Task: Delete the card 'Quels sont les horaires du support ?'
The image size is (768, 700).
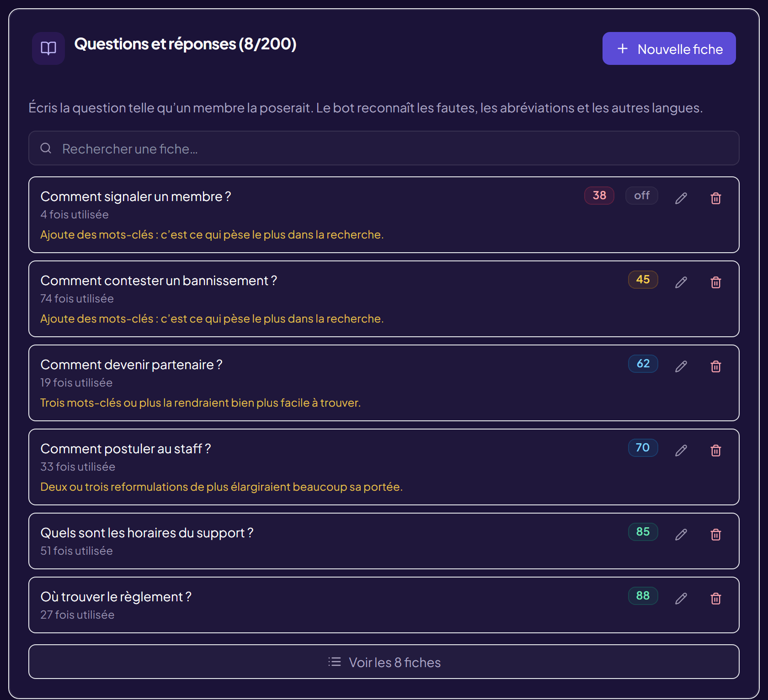Action: [x=716, y=534]
